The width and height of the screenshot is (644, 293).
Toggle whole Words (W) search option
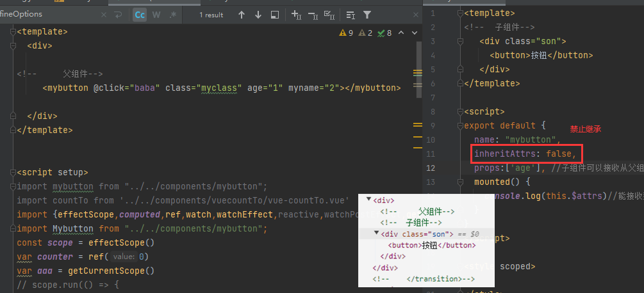click(156, 15)
